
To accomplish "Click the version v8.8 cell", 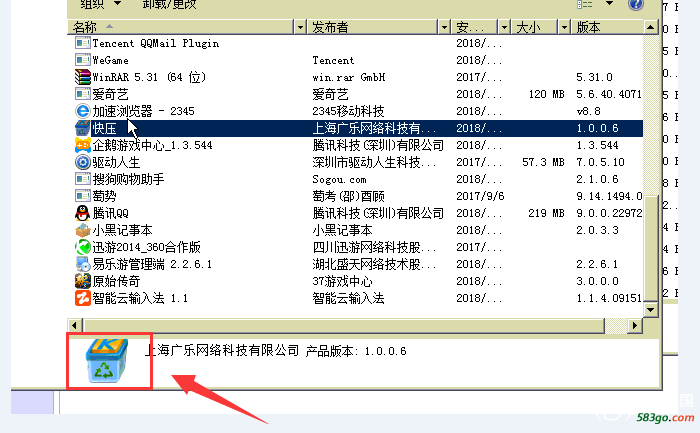I will pos(588,111).
